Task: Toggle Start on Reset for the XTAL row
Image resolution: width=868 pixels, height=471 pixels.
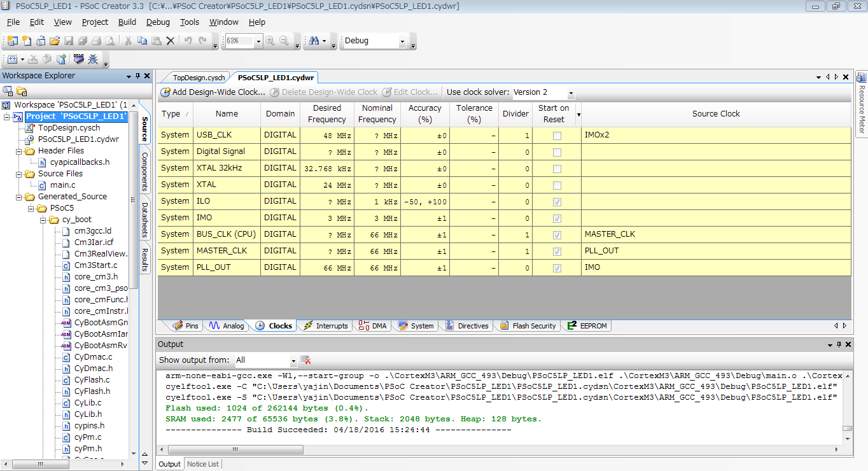Action: pos(557,185)
